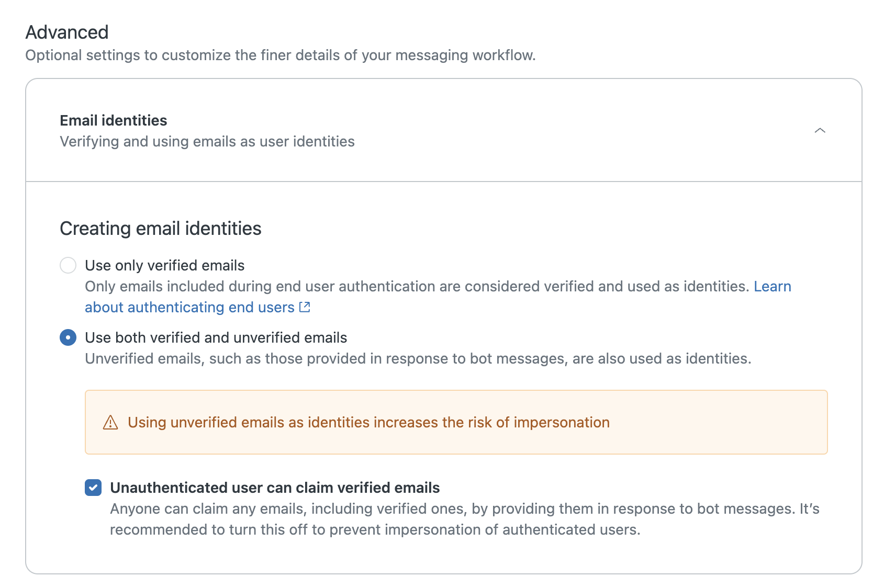
Task: Click the warning triangle icon in the alert banner
Action: tap(110, 422)
